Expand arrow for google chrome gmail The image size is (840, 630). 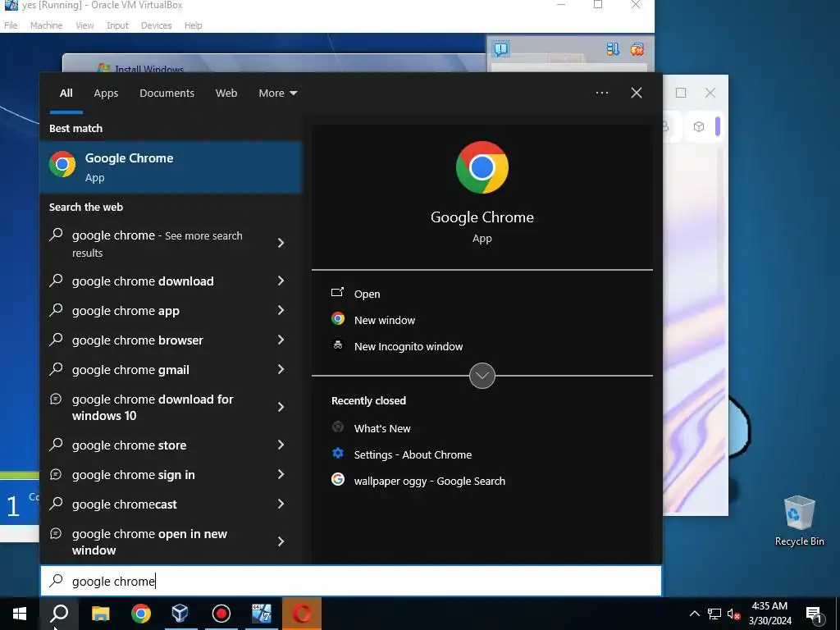click(x=281, y=368)
